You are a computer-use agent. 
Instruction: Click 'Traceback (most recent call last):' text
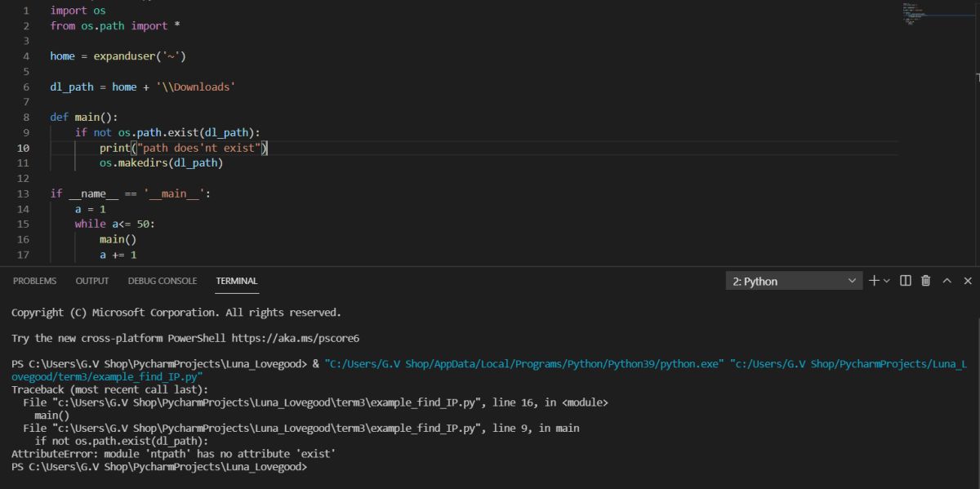pos(110,390)
